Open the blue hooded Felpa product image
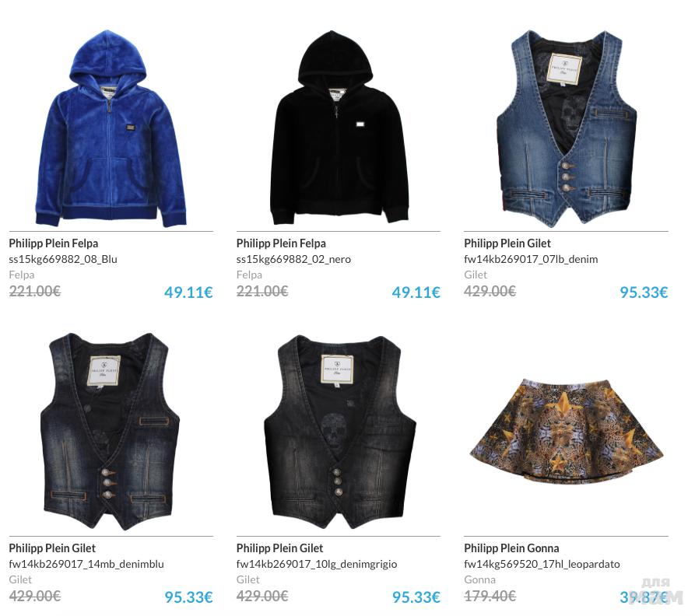The height and width of the screenshot is (616, 695). (x=111, y=128)
